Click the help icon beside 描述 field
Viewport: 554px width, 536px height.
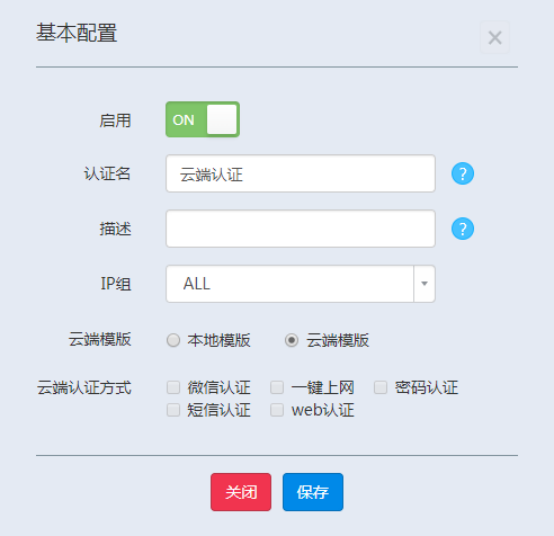[x=462, y=229]
